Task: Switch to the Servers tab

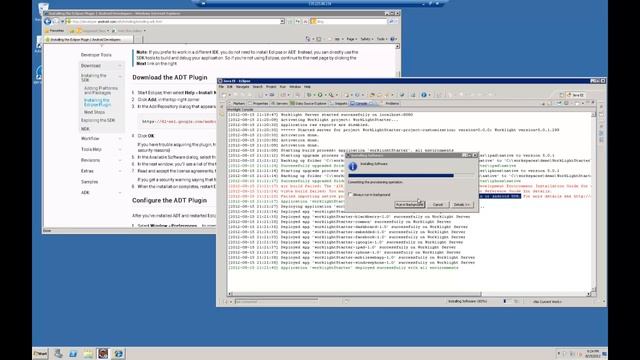Action: (x=279, y=104)
